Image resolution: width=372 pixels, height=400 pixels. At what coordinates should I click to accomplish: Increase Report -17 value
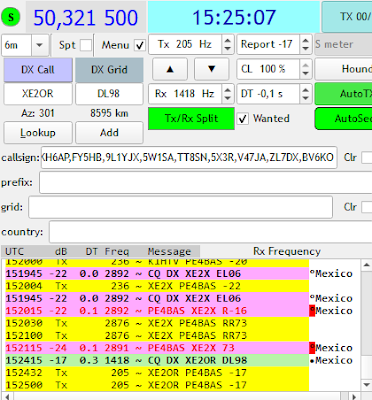(x=305, y=41)
